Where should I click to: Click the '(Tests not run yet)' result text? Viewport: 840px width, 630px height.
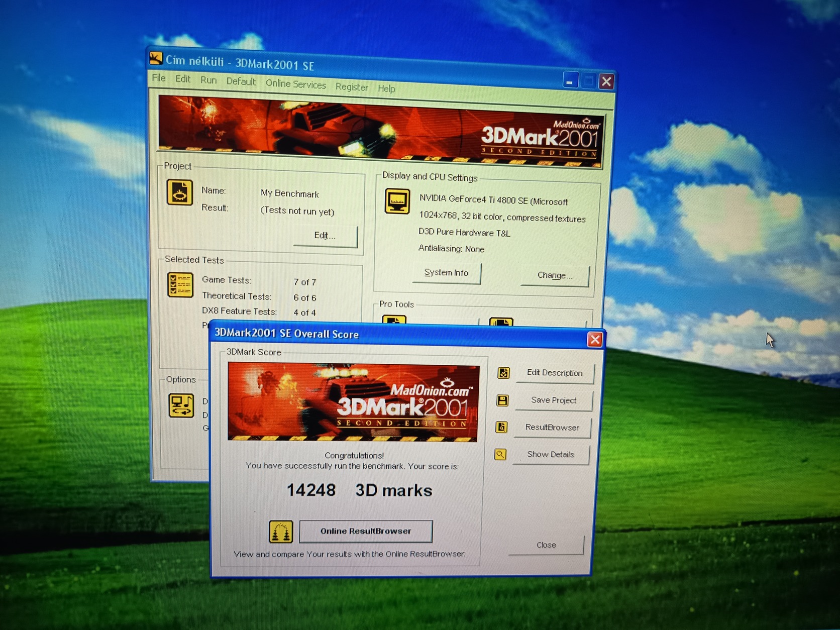(x=297, y=211)
